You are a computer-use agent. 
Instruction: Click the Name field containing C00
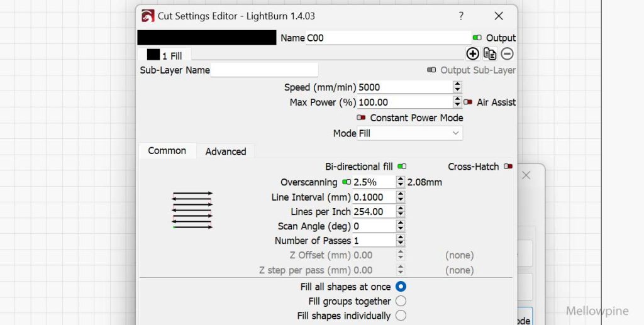click(389, 38)
